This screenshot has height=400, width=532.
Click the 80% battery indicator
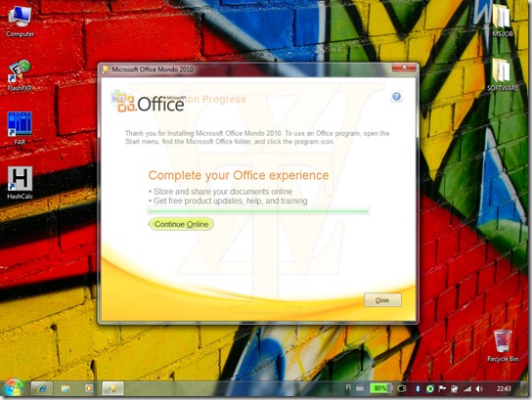click(x=380, y=388)
